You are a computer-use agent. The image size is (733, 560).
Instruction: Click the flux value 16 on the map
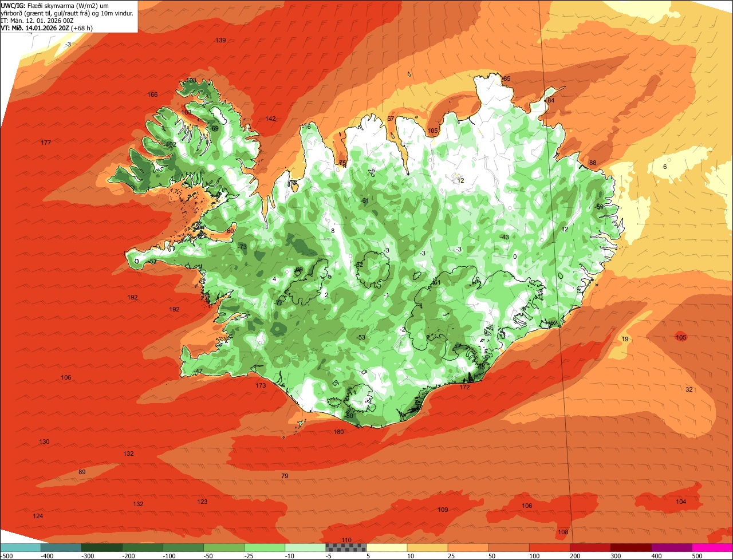[x=308, y=127]
